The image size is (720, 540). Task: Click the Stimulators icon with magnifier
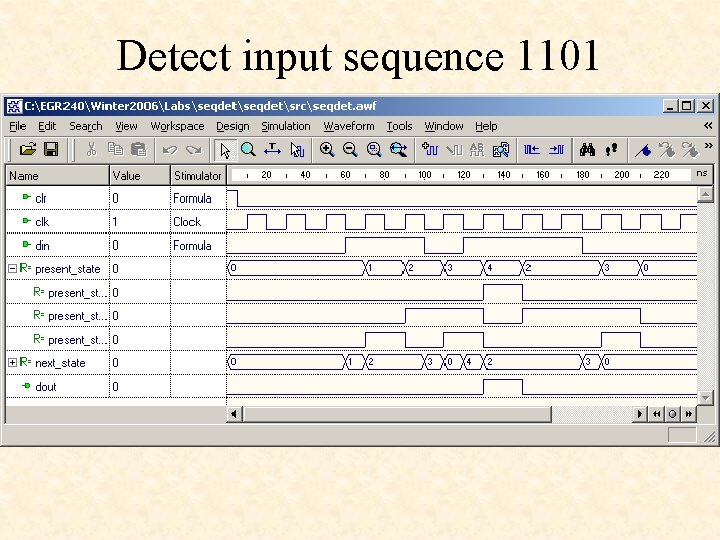click(x=501, y=150)
